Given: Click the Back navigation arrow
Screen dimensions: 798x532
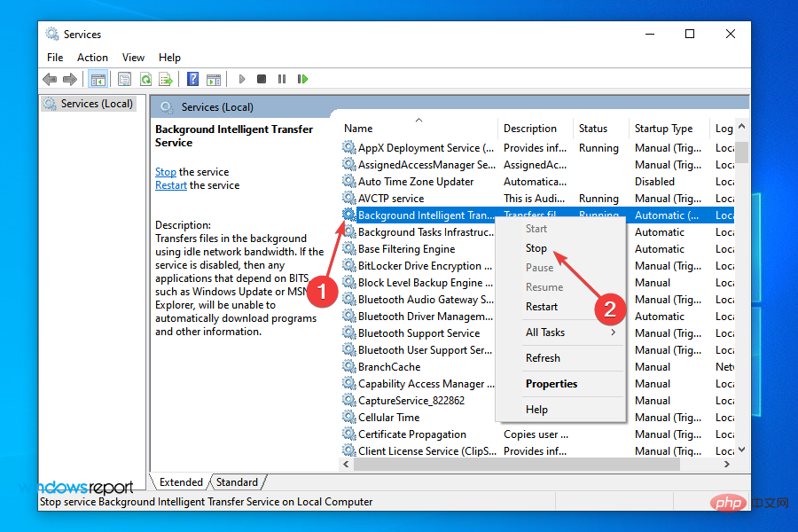Looking at the screenshot, I should [x=49, y=79].
